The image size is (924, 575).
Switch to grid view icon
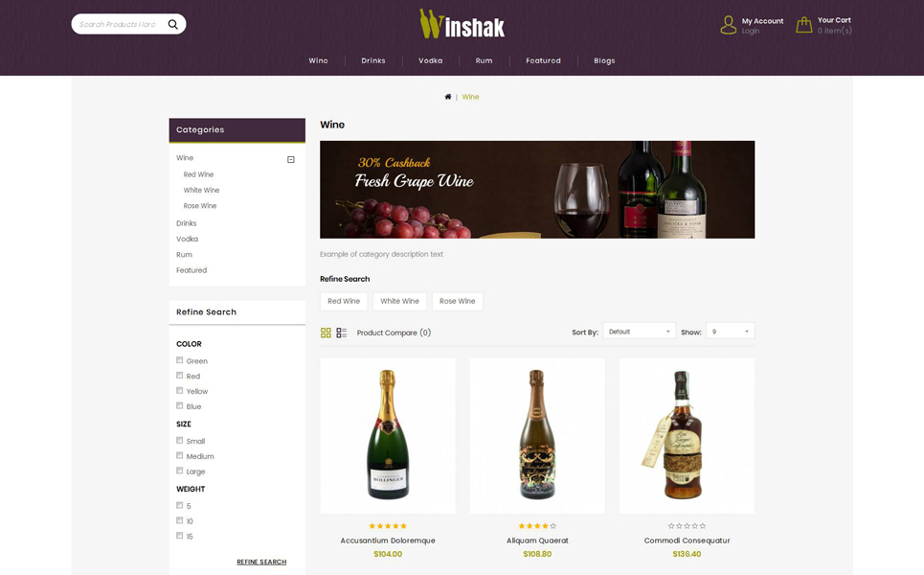click(326, 333)
